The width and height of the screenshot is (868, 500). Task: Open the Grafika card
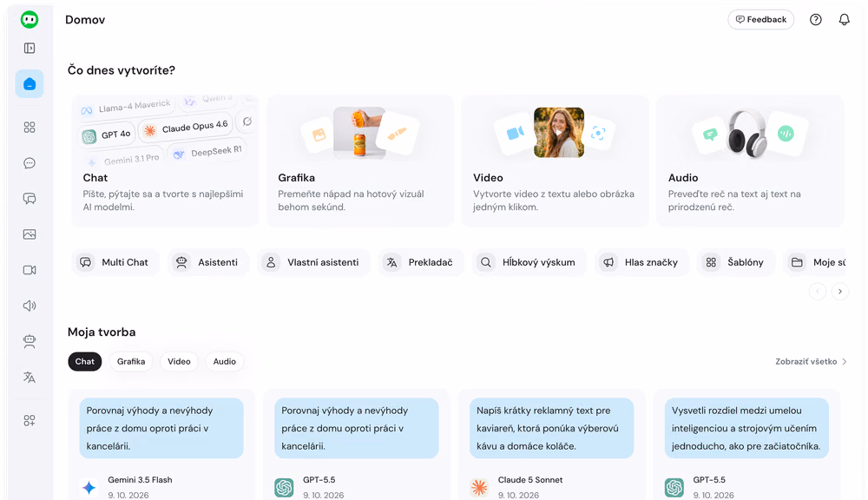(x=360, y=161)
